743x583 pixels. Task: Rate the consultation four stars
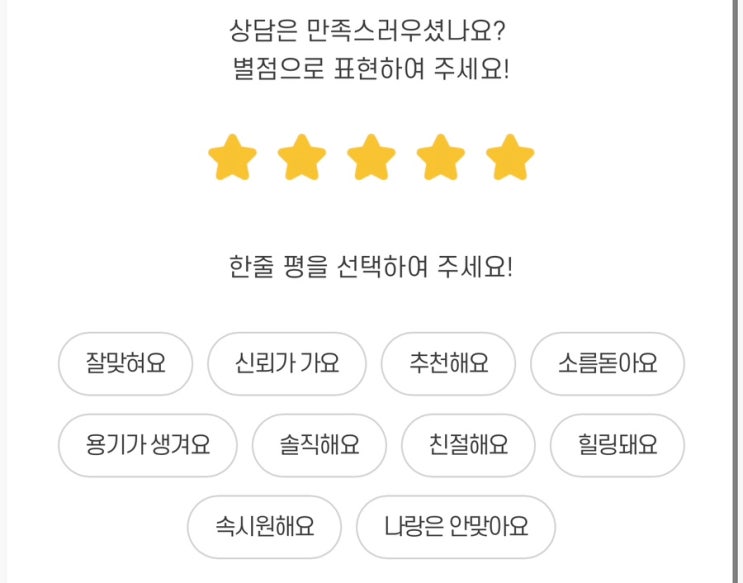(441, 158)
